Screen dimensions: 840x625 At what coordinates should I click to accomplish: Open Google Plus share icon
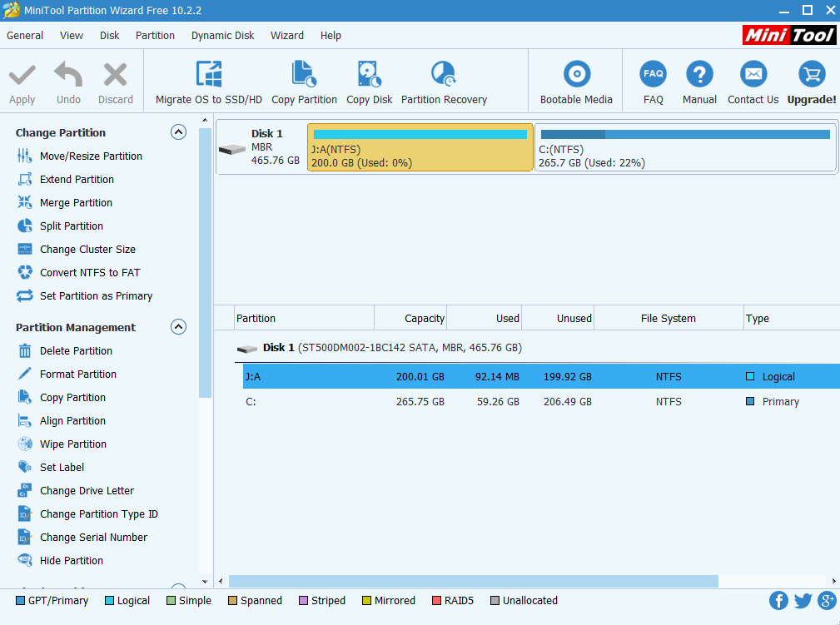(x=827, y=600)
